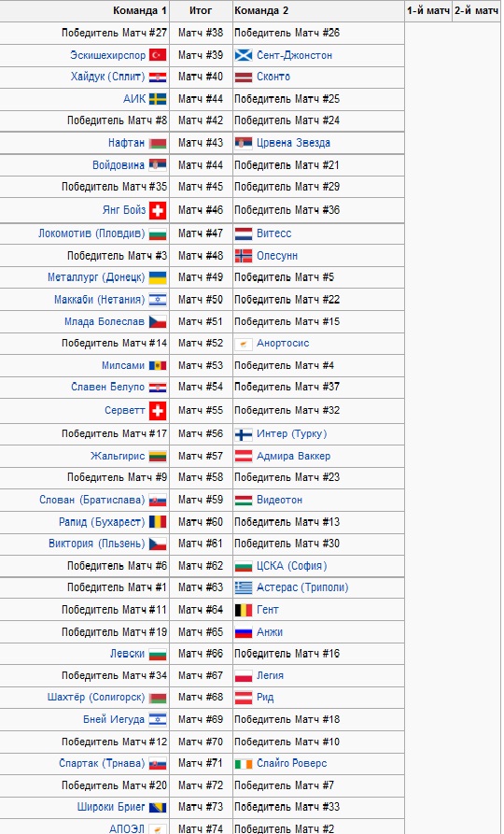Go to the АИК team page

(134, 99)
